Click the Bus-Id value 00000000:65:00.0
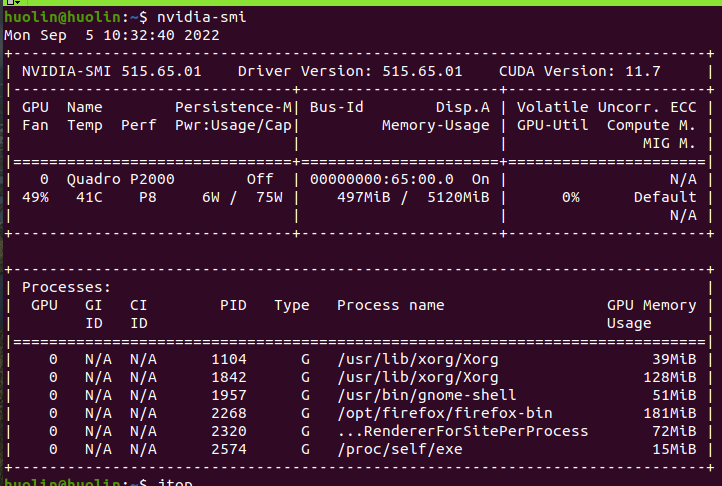Viewport: 722px width, 486px height. (382, 179)
